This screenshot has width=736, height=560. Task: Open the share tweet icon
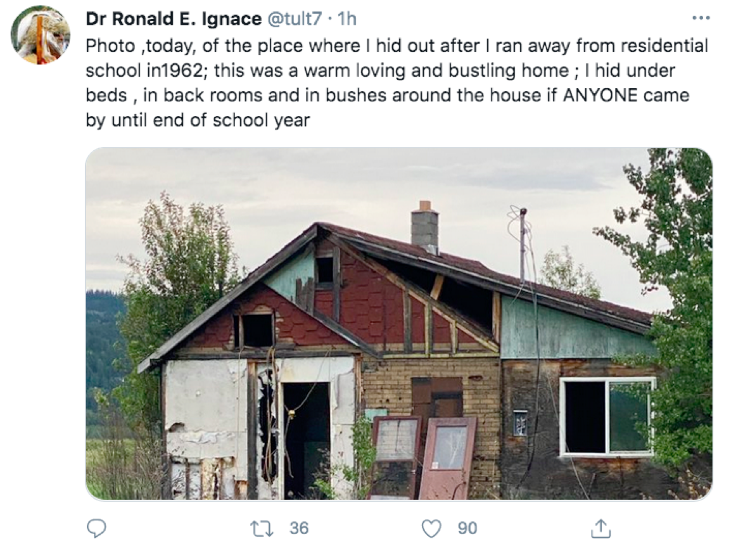[602, 528]
